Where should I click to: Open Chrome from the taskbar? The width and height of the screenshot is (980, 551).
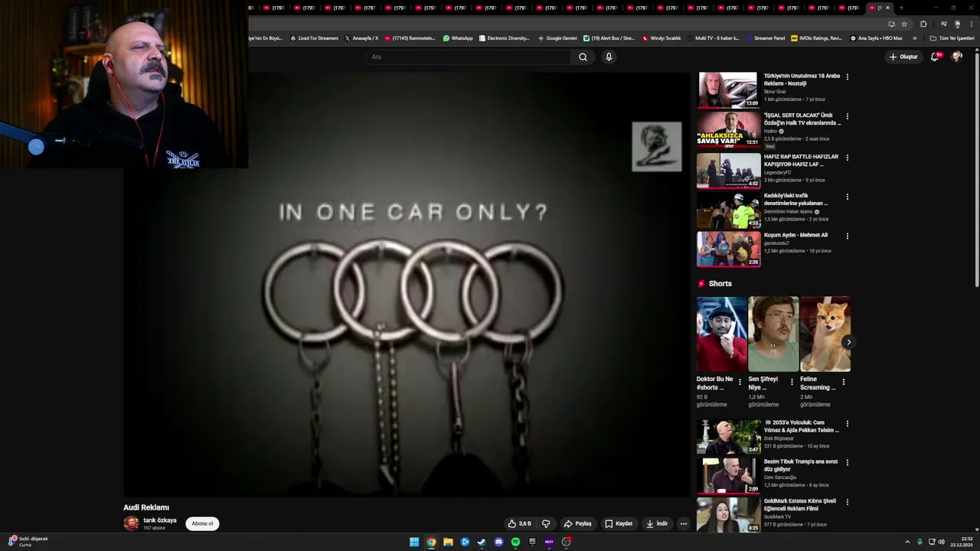click(431, 542)
